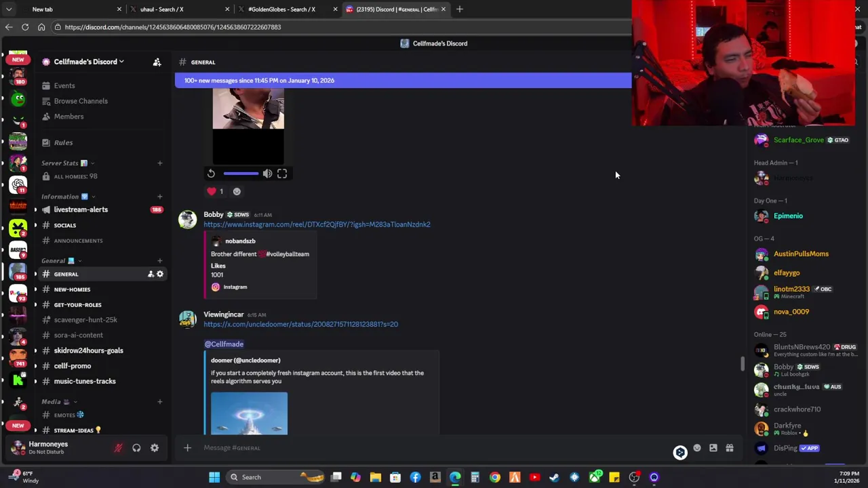Add a channel to the Server Stats category
Image resolution: width=868 pixels, height=488 pixels.
point(160,163)
